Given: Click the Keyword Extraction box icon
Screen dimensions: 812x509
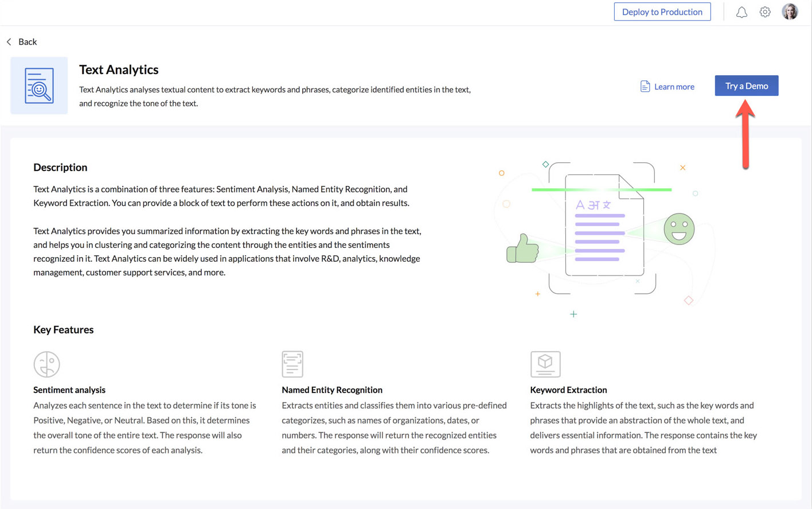Looking at the screenshot, I should tap(545, 364).
